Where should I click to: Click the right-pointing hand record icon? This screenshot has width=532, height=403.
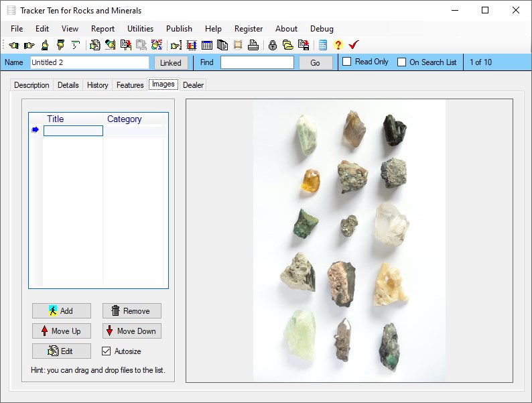29,45
